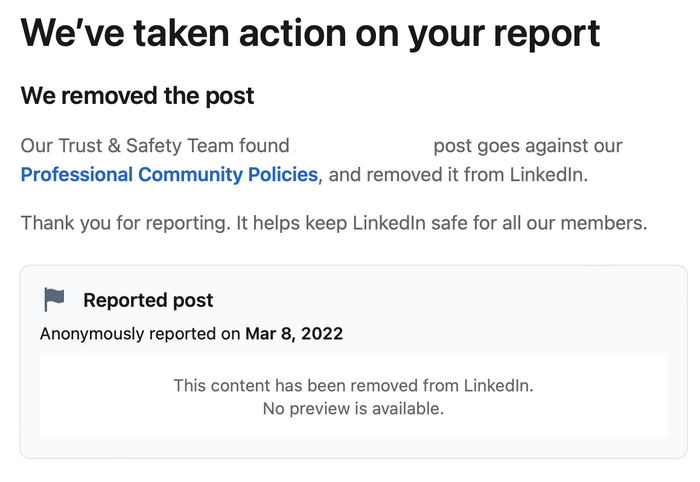Click the flag icon beside Reported post
Screen dimensions: 700x482
point(54,299)
